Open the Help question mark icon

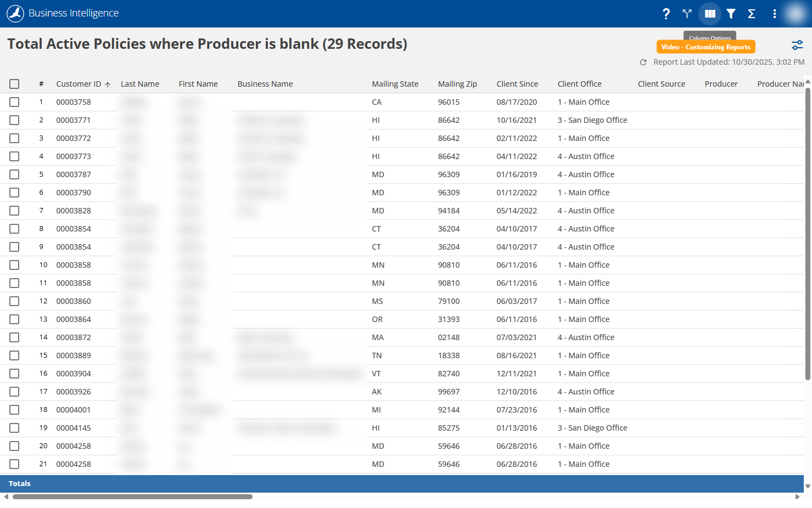click(666, 14)
